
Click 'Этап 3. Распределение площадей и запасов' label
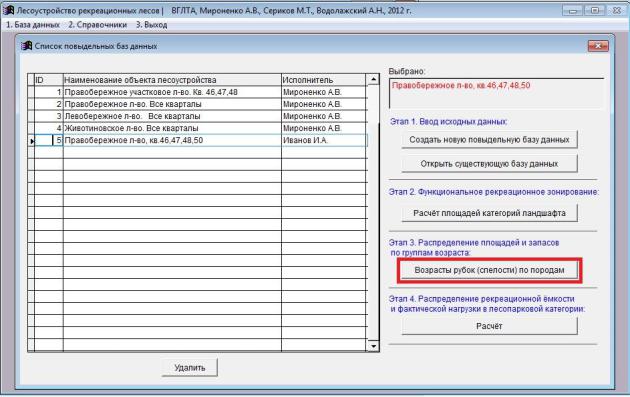pyautogui.click(x=474, y=243)
